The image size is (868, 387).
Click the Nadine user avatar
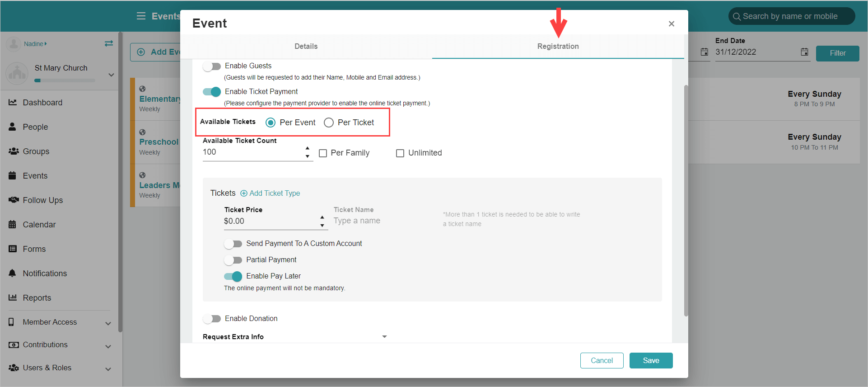[x=14, y=44]
